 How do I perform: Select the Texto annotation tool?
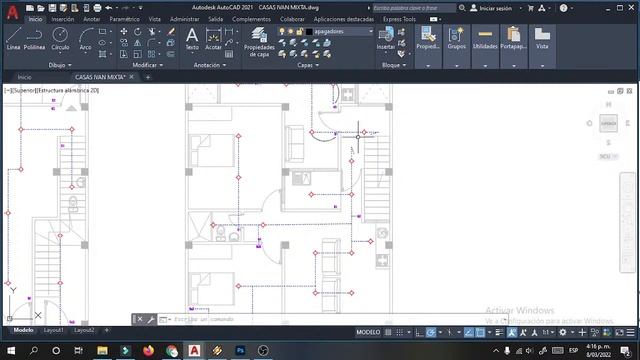[192, 39]
